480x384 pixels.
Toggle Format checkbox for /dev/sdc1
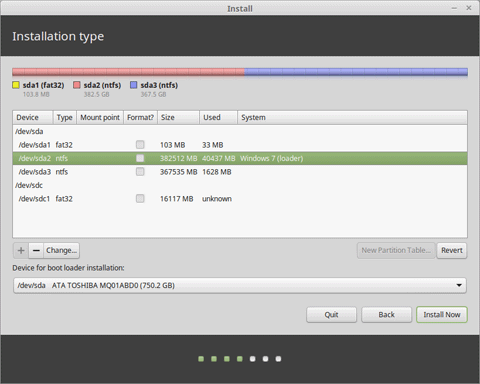coord(140,199)
